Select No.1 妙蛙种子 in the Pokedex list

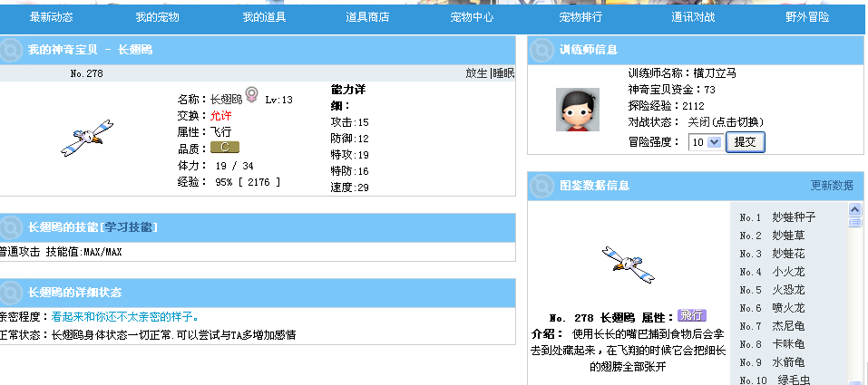click(x=777, y=217)
